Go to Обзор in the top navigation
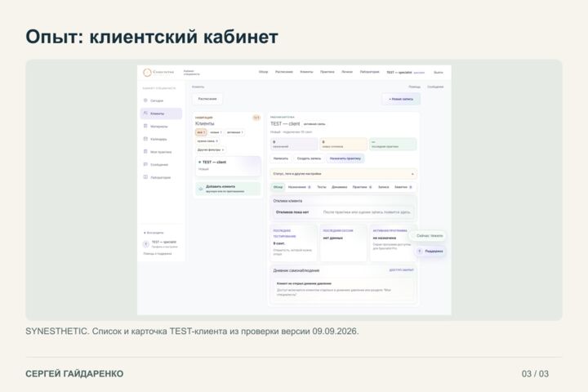 point(263,72)
